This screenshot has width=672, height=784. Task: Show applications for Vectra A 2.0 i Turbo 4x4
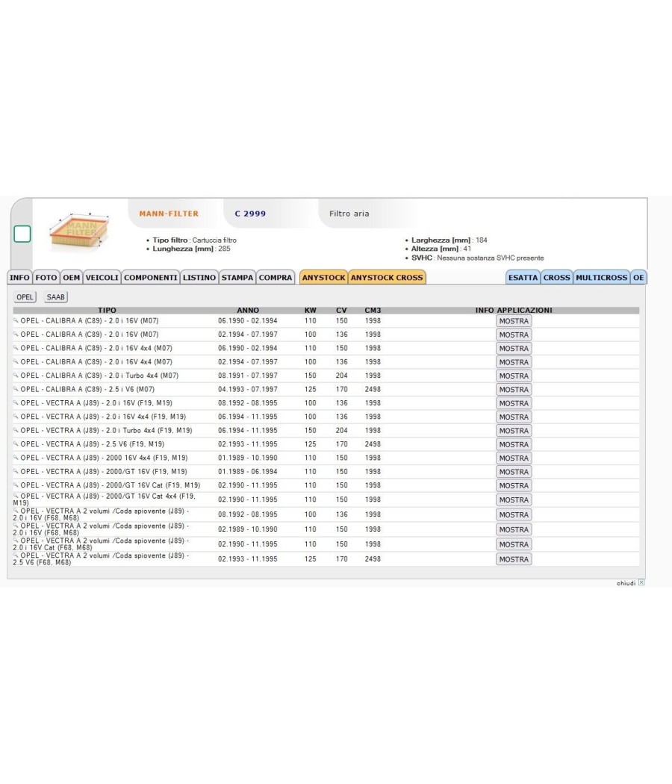pos(514,431)
